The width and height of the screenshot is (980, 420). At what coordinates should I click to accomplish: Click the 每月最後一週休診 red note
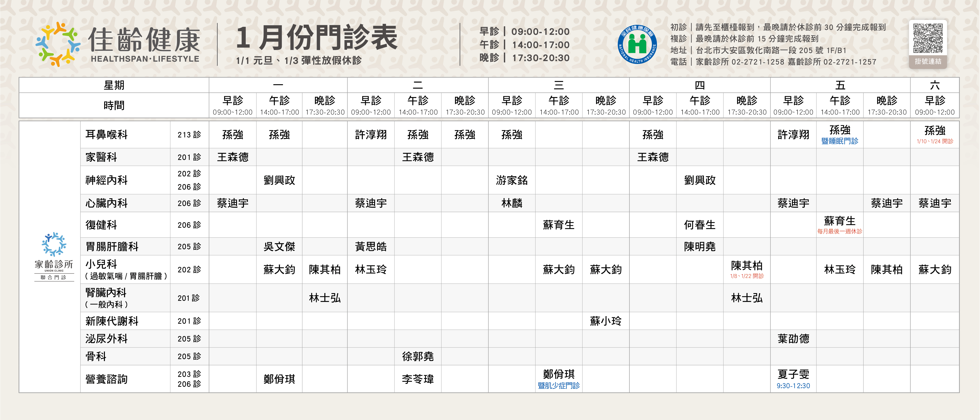click(x=840, y=231)
